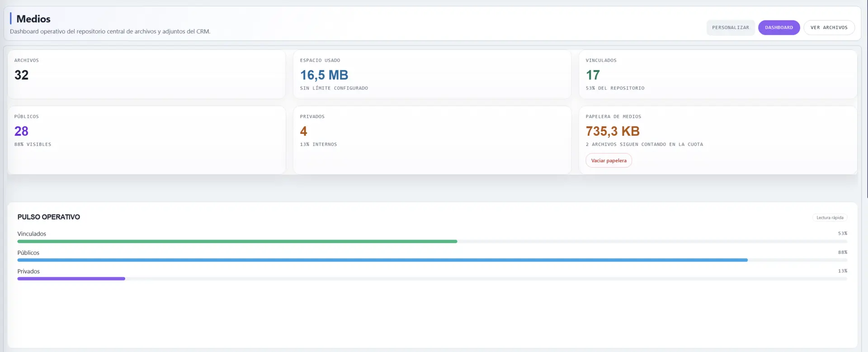Image resolution: width=868 pixels, height=352 pixels.
Task: Click the Vinculados label in Pulso Operativo
Action: pos(32,234)
